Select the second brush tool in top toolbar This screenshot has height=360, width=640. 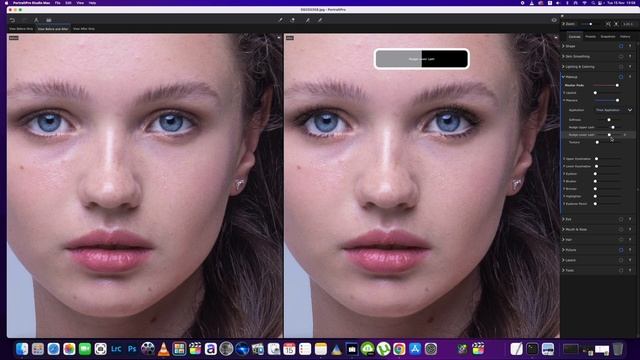(292, 20)
